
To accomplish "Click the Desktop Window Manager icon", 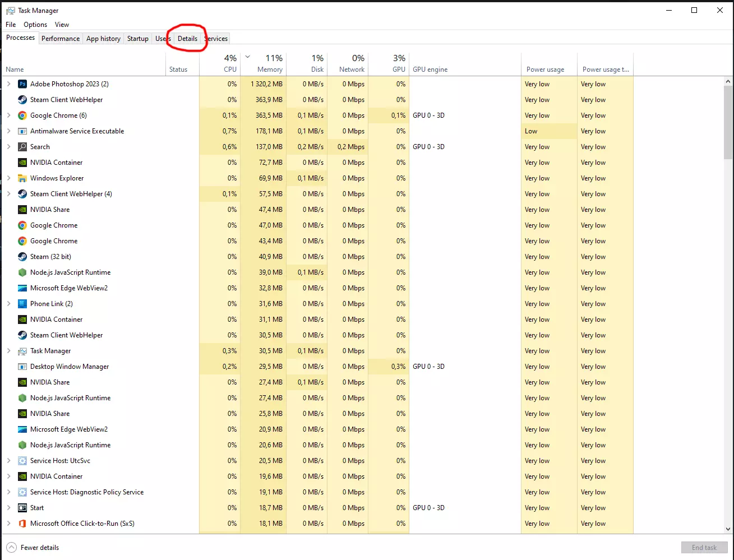I will pyautogui.click(x=22, y=367).
